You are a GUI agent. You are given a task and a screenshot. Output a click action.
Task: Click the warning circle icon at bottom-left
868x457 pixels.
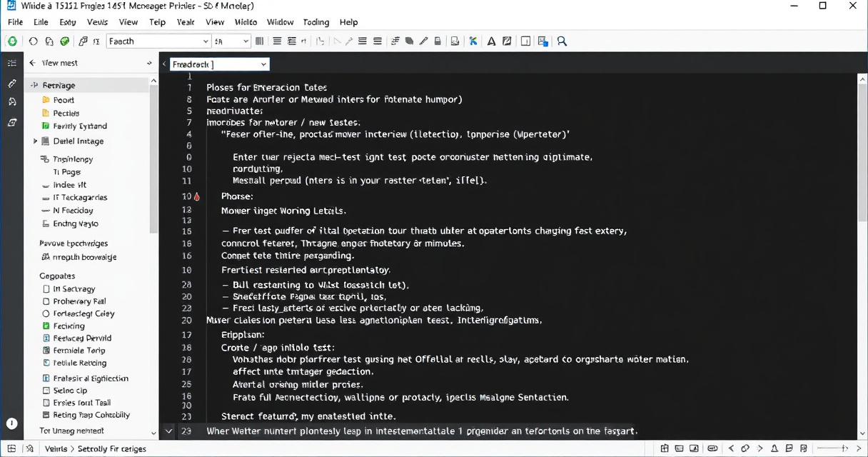(12, 423)
